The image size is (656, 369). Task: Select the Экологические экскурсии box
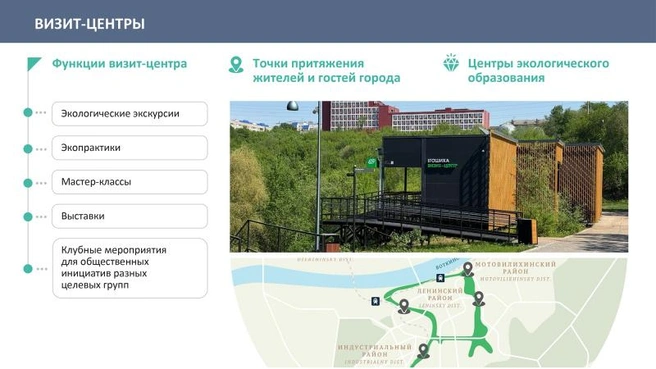pos(130,113)
